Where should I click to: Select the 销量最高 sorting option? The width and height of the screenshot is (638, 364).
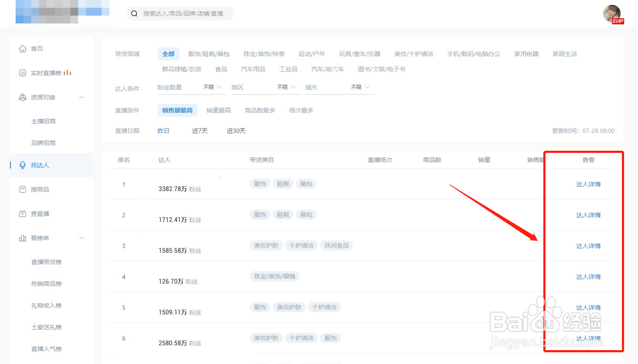click(x=218, y=110)
